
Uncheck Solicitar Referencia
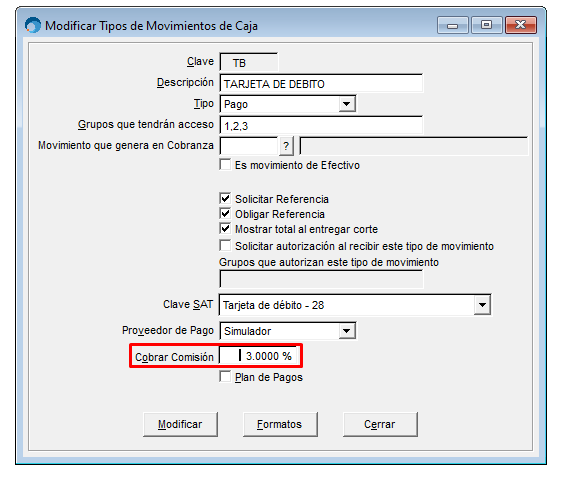(x=225, y=198)
